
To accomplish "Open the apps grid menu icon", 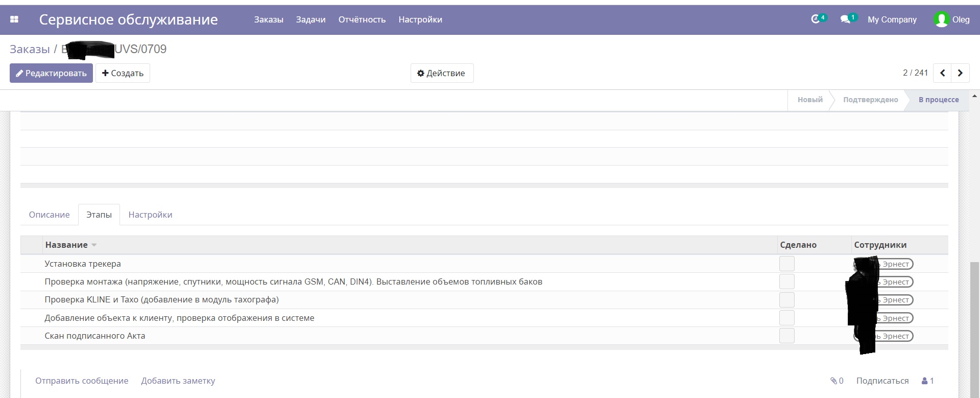I will pos(14,19).
